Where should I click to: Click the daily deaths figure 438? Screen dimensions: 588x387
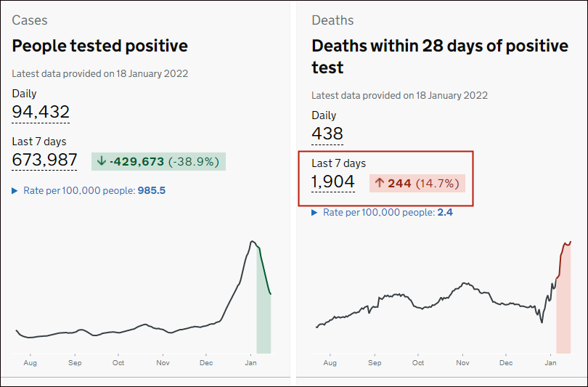tap(327, 134)
